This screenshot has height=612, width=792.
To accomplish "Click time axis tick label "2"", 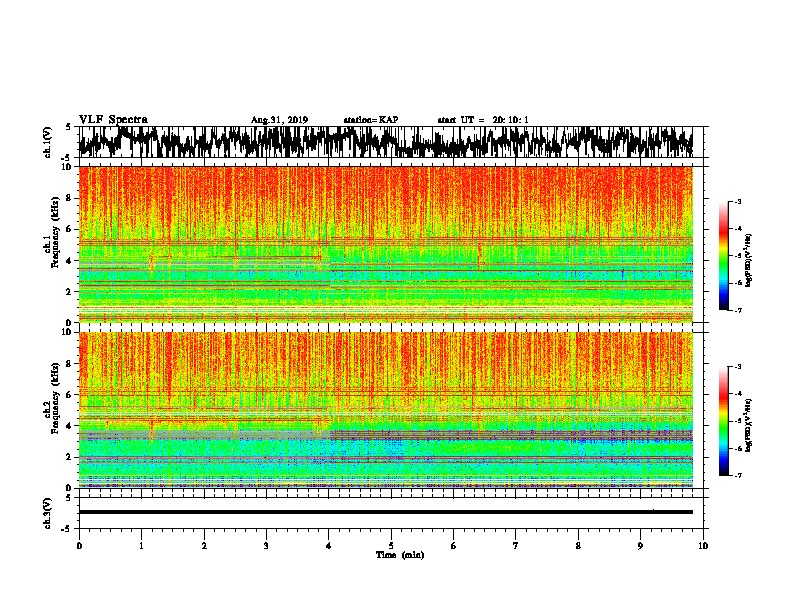I will [204, 546].
